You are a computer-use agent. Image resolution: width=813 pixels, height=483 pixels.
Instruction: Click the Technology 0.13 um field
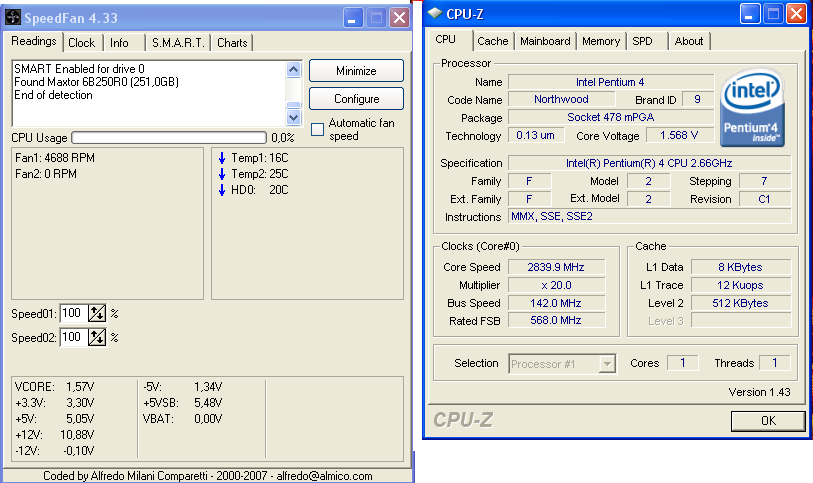click(536, 135)
